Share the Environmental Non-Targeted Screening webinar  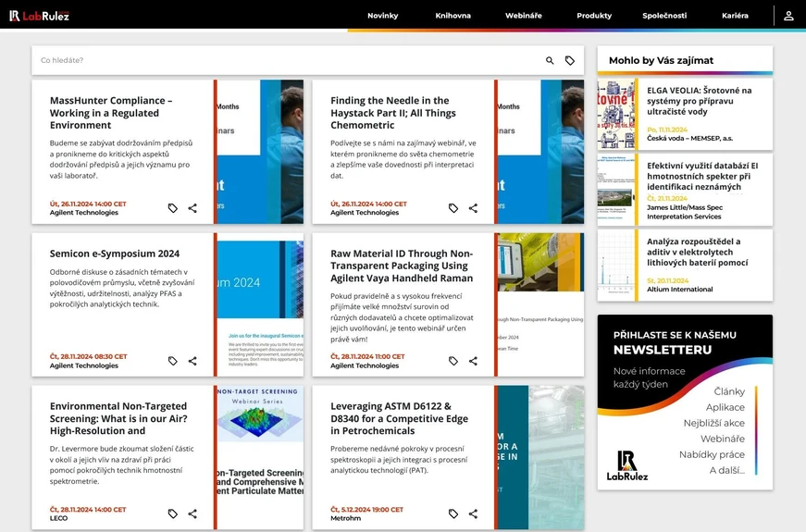pyautogui.click(x=192, y=513)
